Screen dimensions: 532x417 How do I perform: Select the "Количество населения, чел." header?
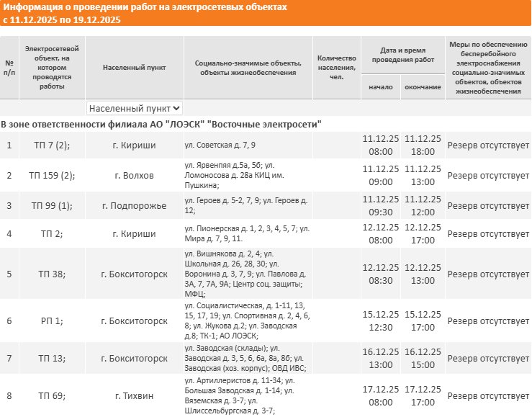tap(337, 68)
